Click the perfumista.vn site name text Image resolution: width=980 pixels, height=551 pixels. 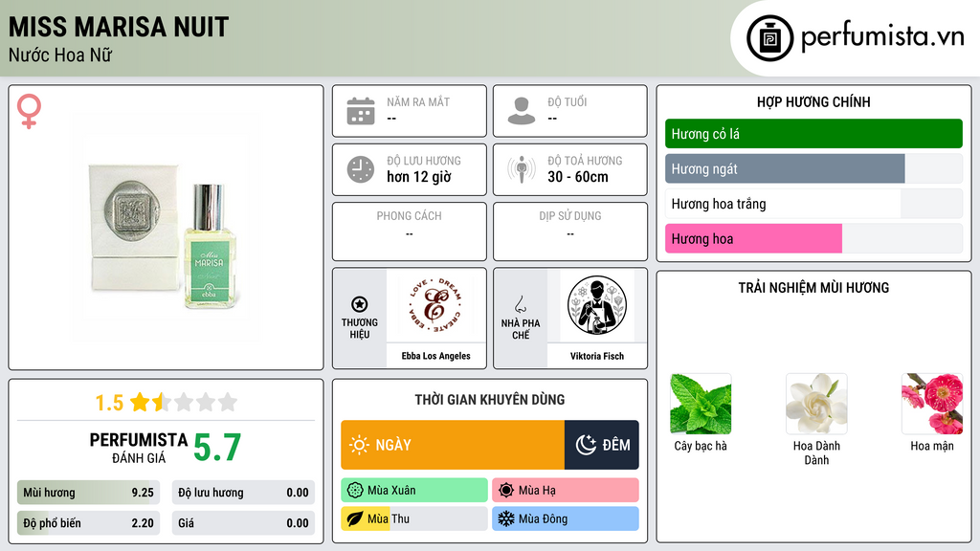(882, 36)
